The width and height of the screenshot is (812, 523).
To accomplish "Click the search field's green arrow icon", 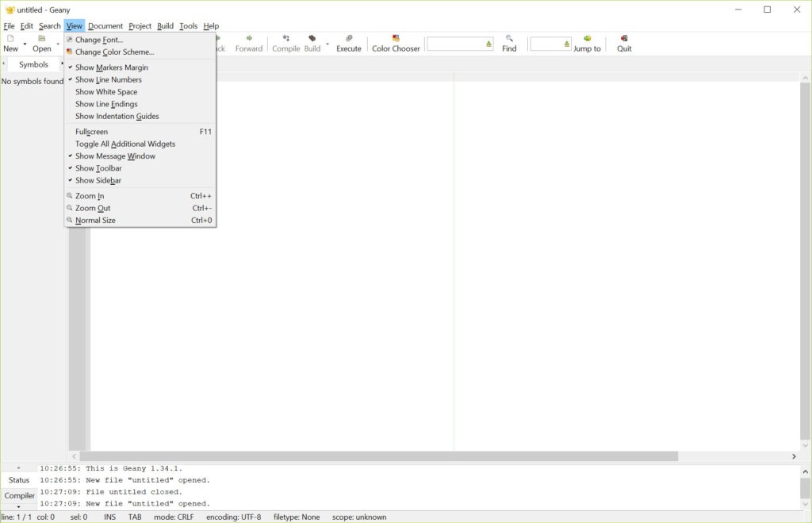I will point(488,44).
